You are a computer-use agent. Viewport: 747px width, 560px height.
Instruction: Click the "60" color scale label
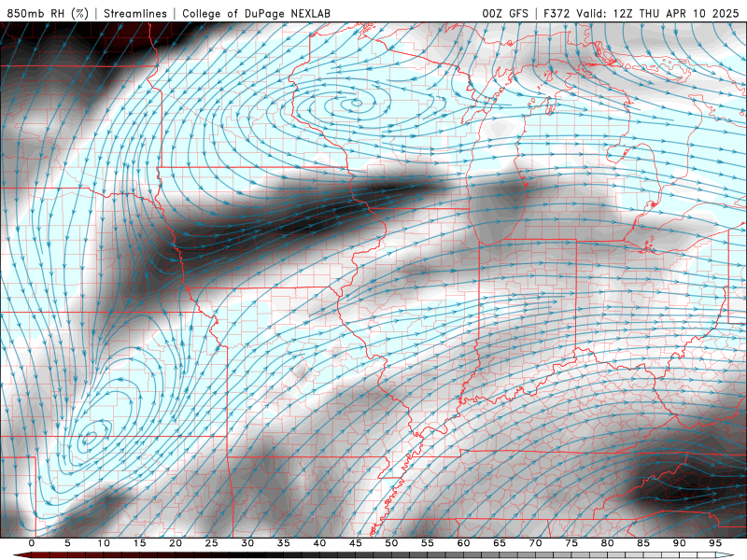click(x=463, y=543)
